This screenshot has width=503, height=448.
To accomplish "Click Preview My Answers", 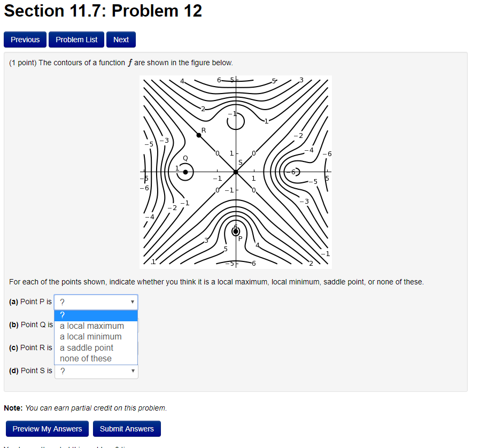I will pos(47,428).
